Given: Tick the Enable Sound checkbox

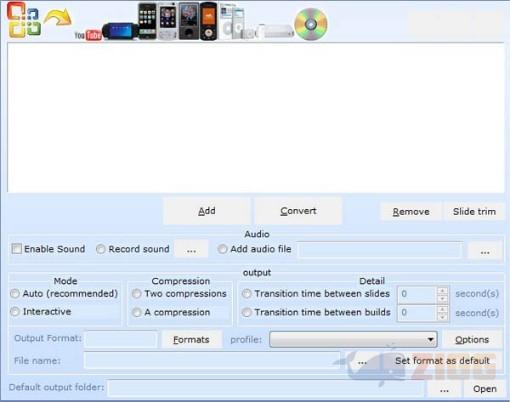Looking at the screenshot, I should click(16, 249).
